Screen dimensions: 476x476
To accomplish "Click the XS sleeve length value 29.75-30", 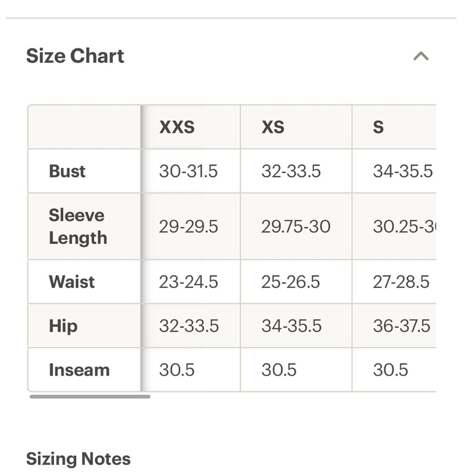I will click(x=296, y=227).
